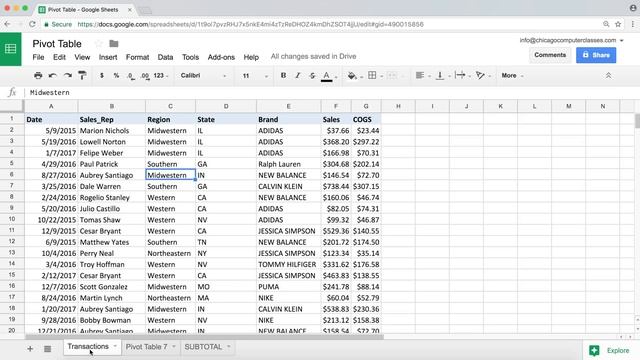This screenshot has height=360, width=640.
Task: Open Pivot Table 7 tab arrow menu
Action: tap(174, 347)
